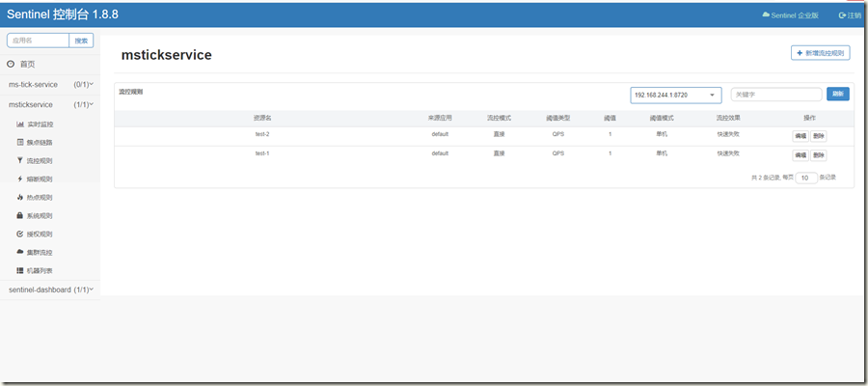This screenshot has width=868, height=386.
Task: Open 系统规则 system rule lock icon
Action: (x=20, y=215)
